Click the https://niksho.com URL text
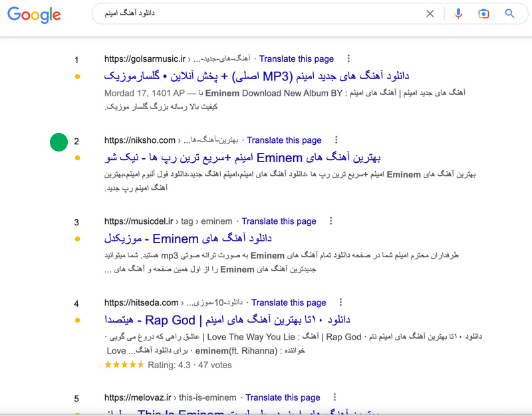Viewport: 532px width, 416px height. 140,140
